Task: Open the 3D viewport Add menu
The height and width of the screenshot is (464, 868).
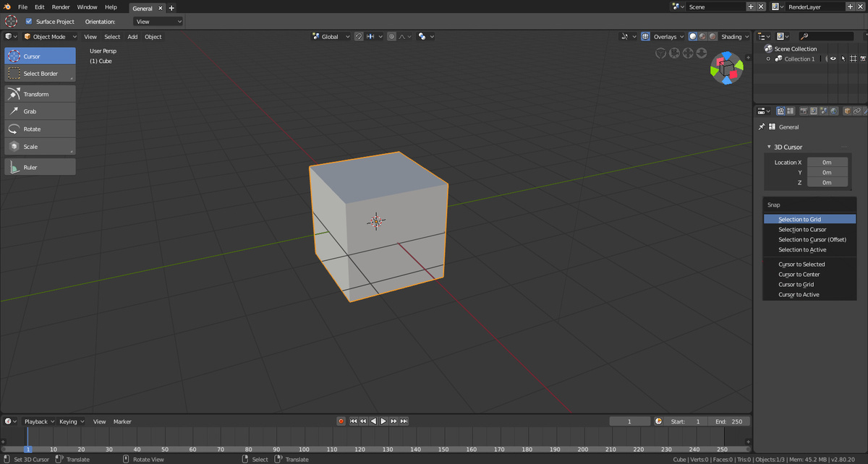Action: coord(132,36)
